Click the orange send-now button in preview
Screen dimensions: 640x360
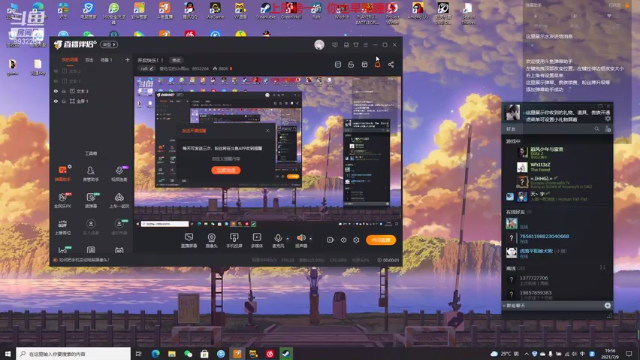(226, 170)
